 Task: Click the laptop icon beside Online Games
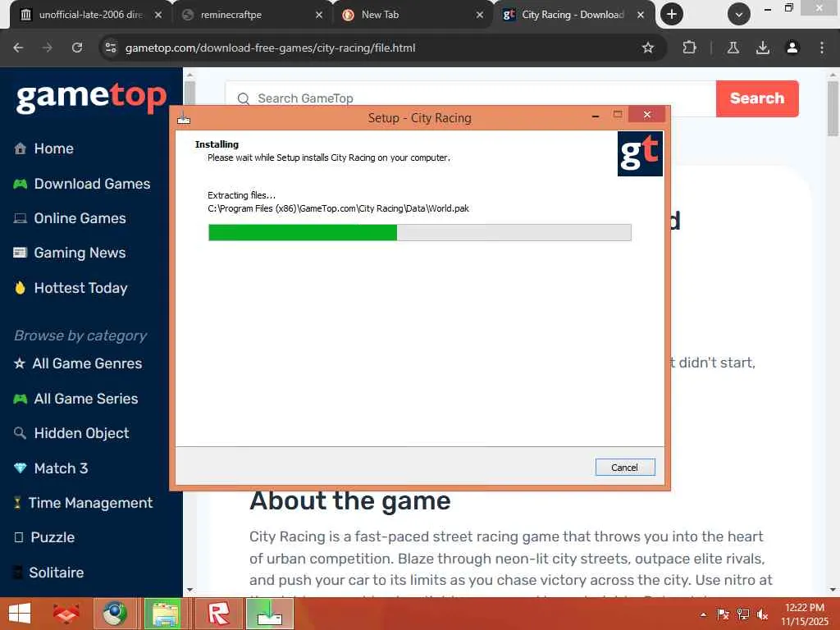coord(21,218)
